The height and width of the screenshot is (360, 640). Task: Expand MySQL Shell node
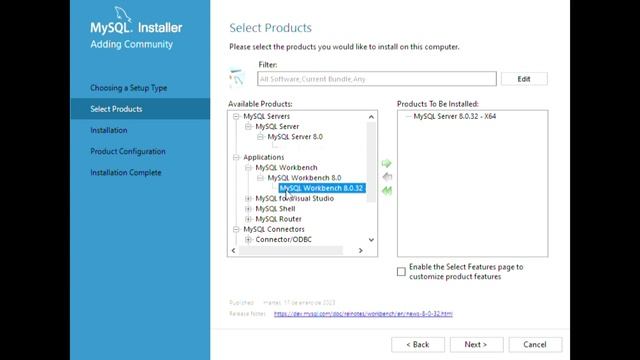pos(248,209)
